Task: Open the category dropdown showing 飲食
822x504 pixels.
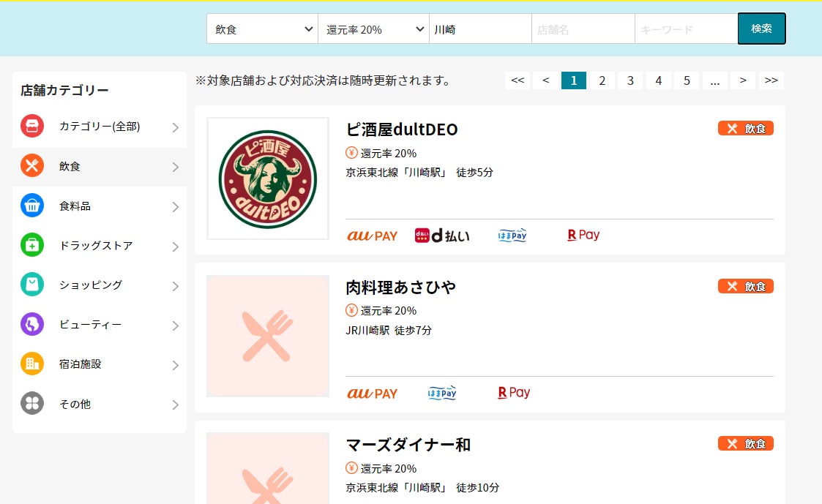Action: (261, 29)
